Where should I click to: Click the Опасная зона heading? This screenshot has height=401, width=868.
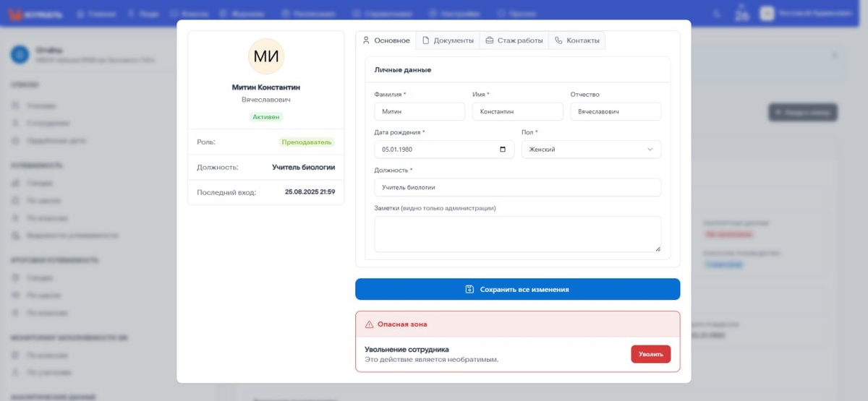[404, 324]
